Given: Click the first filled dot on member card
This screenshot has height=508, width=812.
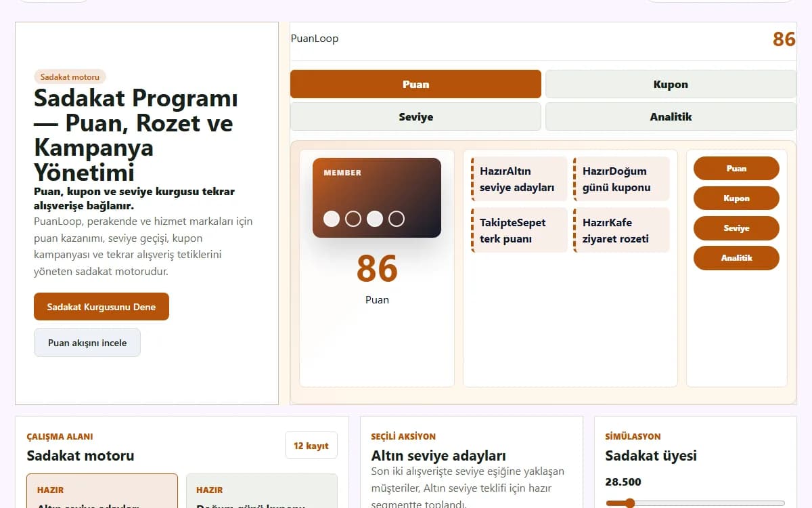Looking at the screenshot, I should click(332, 219).
